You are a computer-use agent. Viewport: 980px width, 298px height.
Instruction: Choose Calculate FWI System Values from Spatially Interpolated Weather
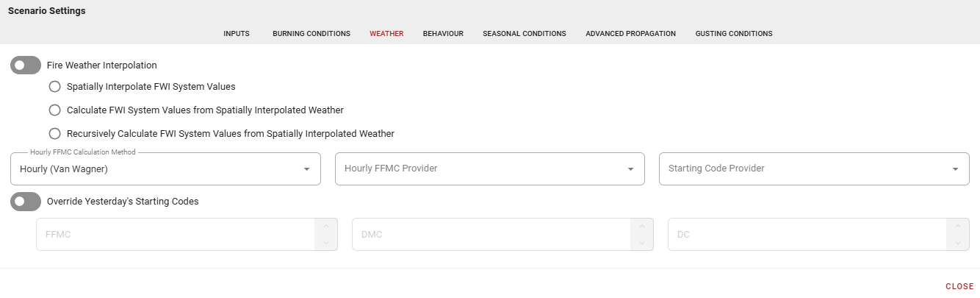click(54, 110)
